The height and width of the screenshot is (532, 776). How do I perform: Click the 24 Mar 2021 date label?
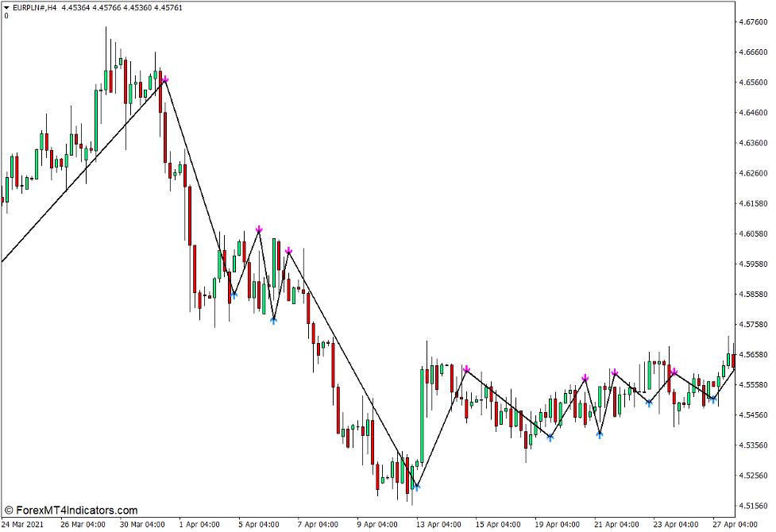pyautogui.click(x=23, y=524)
